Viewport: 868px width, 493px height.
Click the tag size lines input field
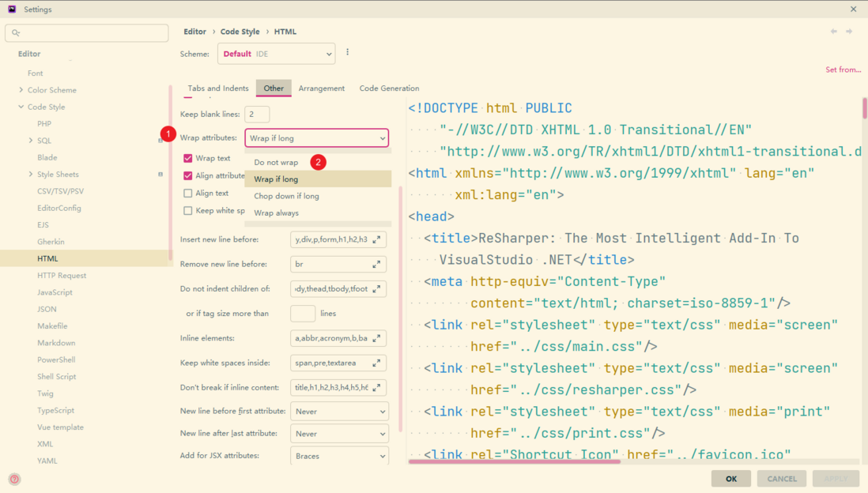coord(303,314)
